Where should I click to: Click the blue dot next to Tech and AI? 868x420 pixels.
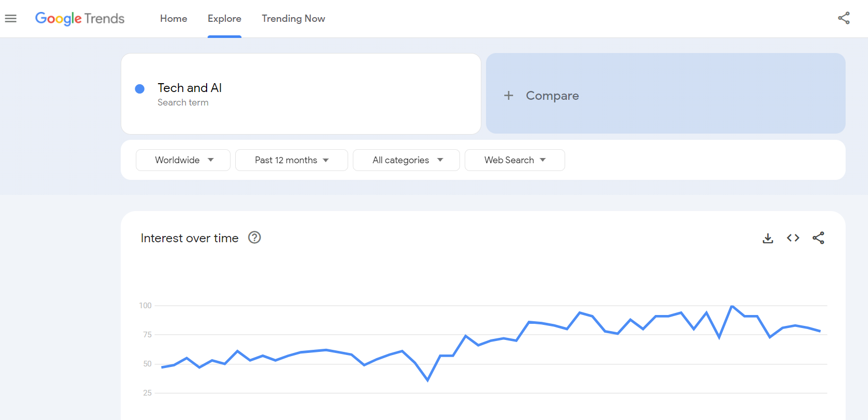pos(139,89)
